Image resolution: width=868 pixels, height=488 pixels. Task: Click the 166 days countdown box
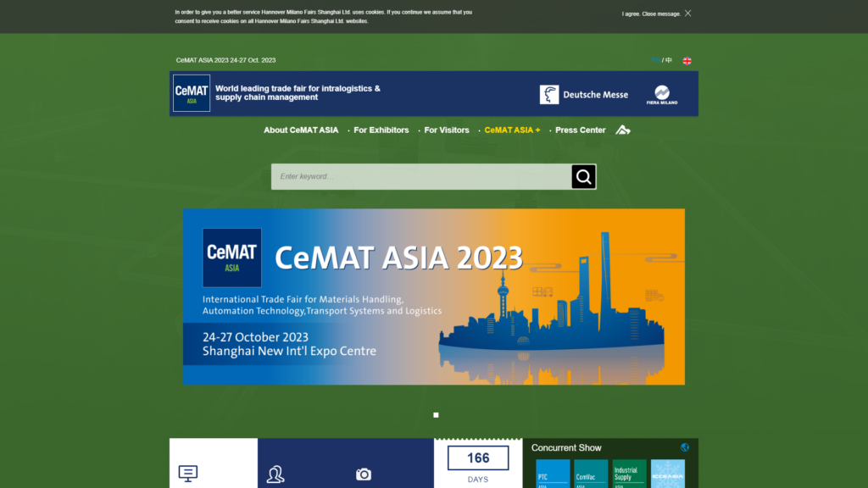(x=478, y=458)
